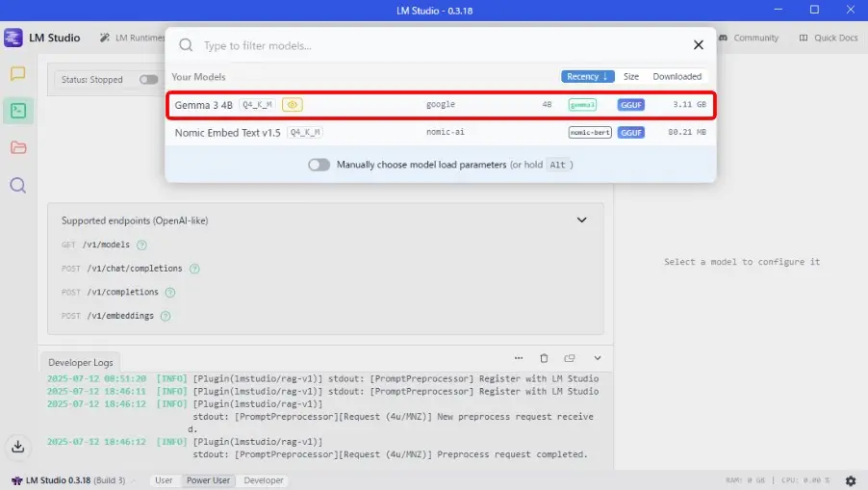Open app settings gear icon
Viewport: 868px width, 490px height.
coord(851,480)
